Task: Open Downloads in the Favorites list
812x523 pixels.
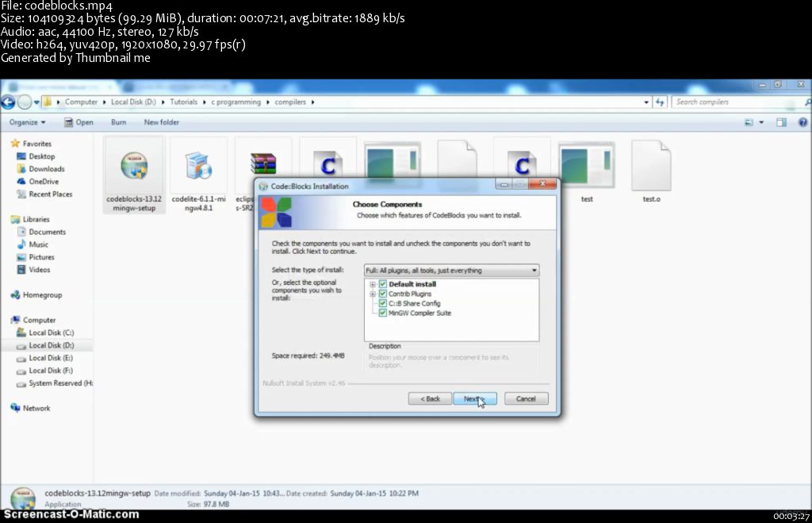Action: point(41,169)
